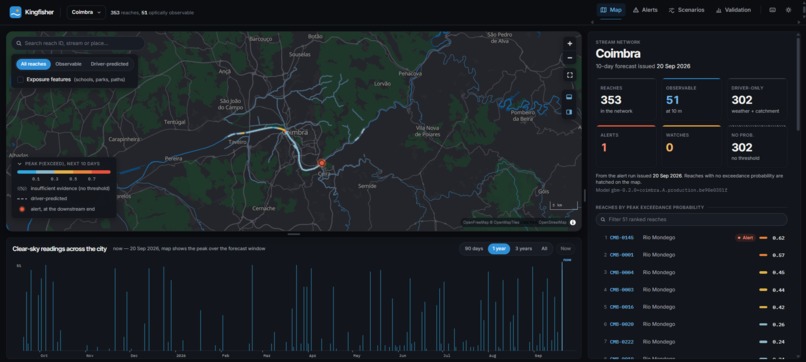Click the Alert badge on the CMB-0145 row
The height and width of the screenshot is (362, 806).
(745, 238)
